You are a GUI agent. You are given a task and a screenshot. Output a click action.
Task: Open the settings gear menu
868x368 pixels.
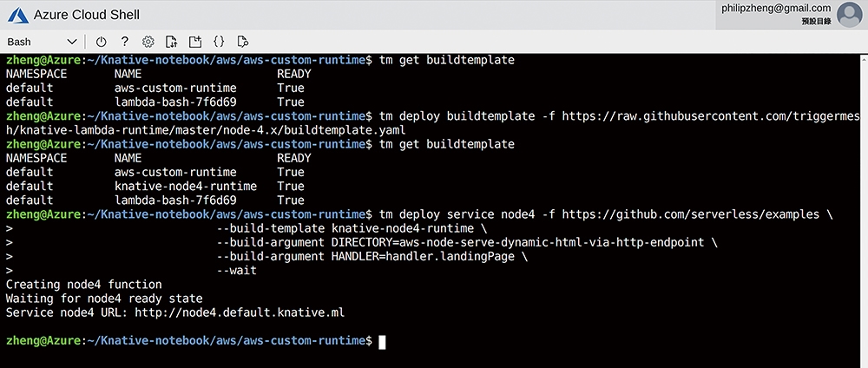coord(148,42)
